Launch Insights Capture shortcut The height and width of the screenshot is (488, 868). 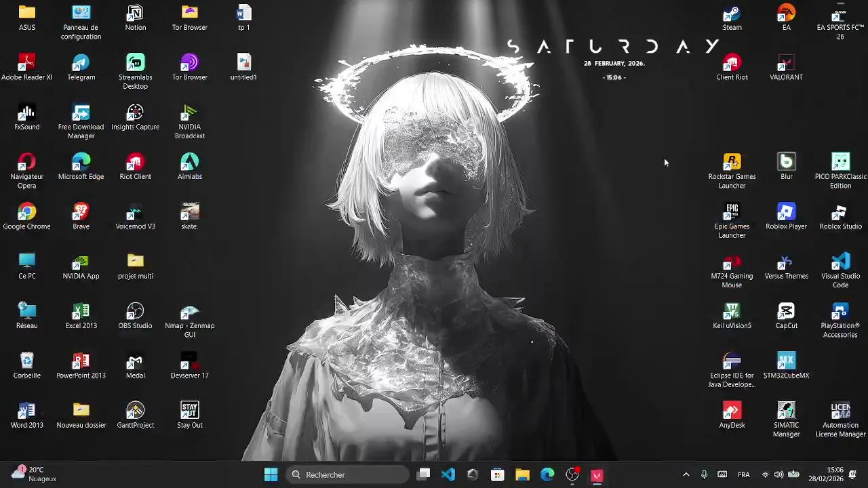[x=135, y=117]
